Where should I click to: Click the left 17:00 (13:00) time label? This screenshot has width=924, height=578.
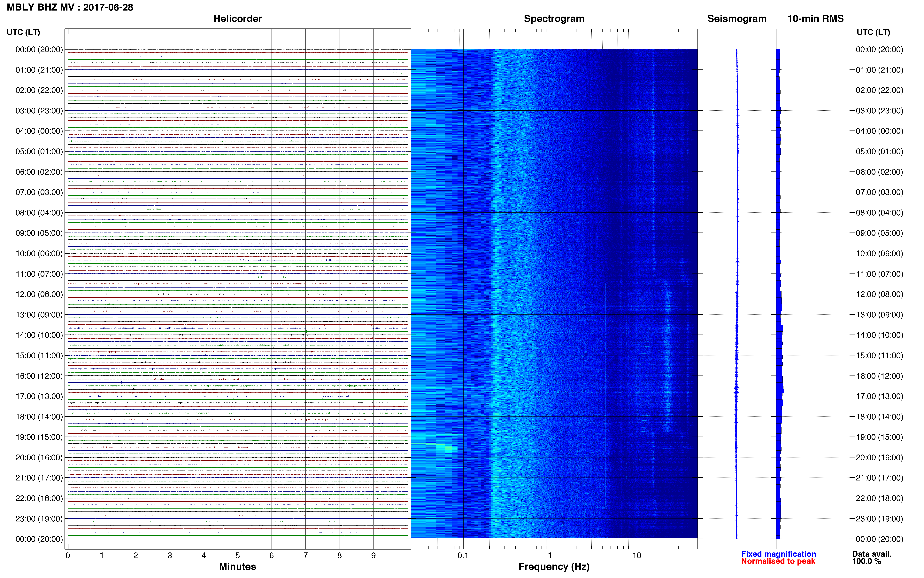coord(39,396)
